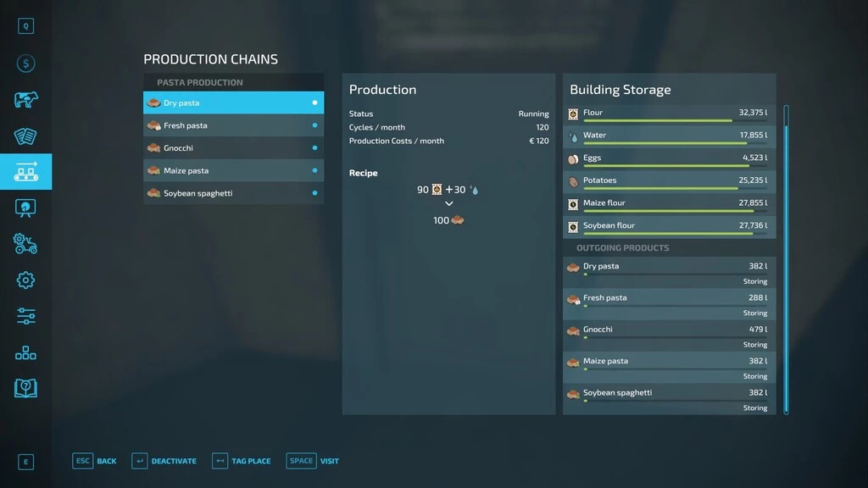Click the Flour fill level bar

676,120
